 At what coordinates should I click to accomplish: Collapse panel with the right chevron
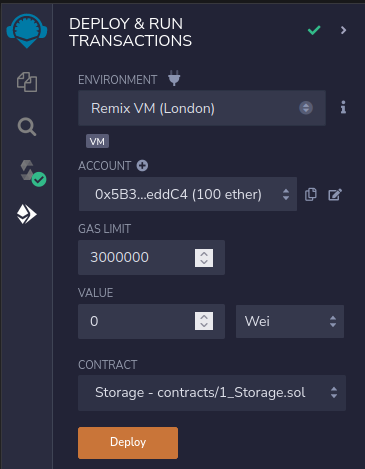pos(343,30)
